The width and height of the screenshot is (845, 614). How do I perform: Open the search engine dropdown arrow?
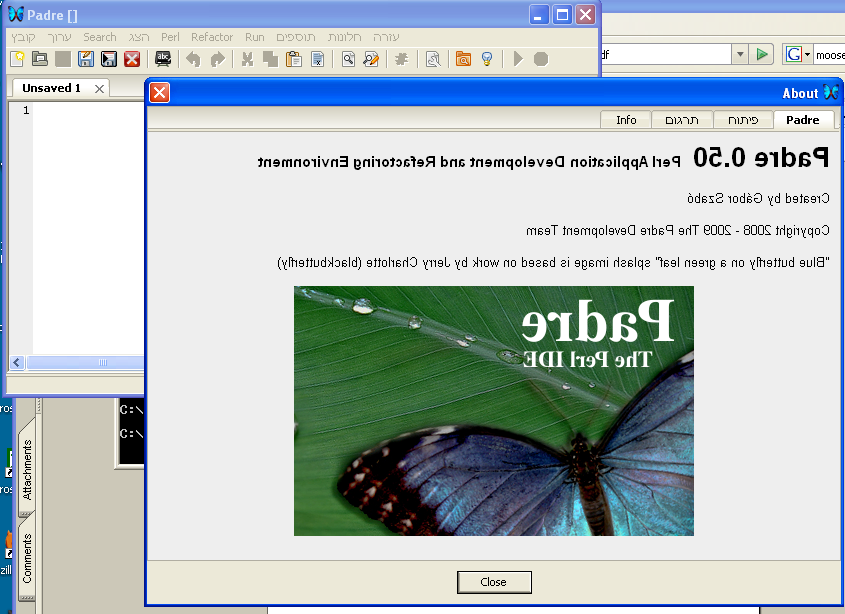pos(807,54)
